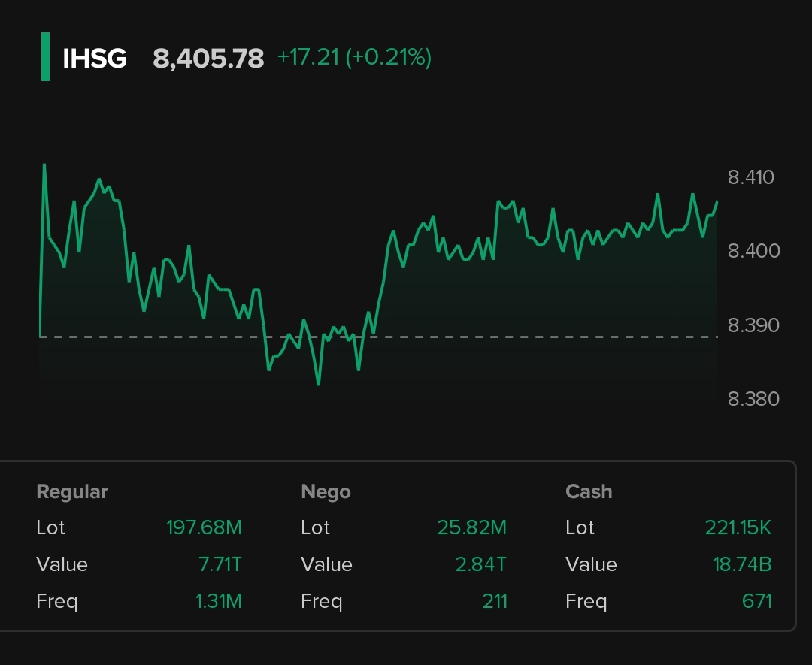Select the Regular market header
This screenshot has height=665, width=812.
pos(72,491)
